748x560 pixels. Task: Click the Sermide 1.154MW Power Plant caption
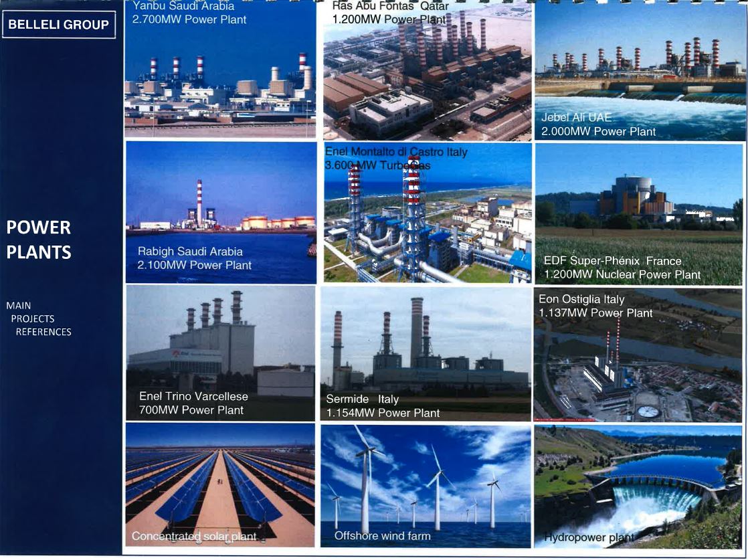[383, 413]
